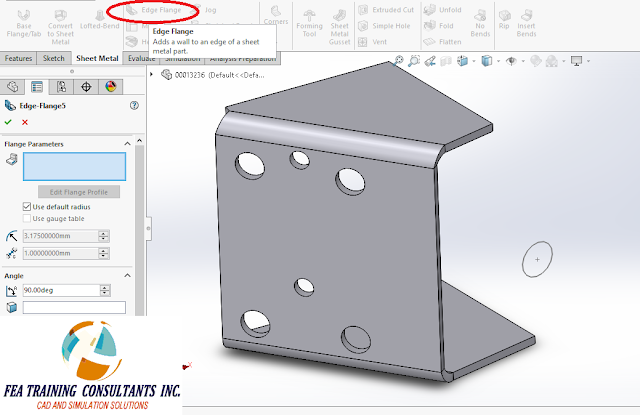Click the No Bends tool
This screenshot has width=640, height=415.
click(480, 23)
